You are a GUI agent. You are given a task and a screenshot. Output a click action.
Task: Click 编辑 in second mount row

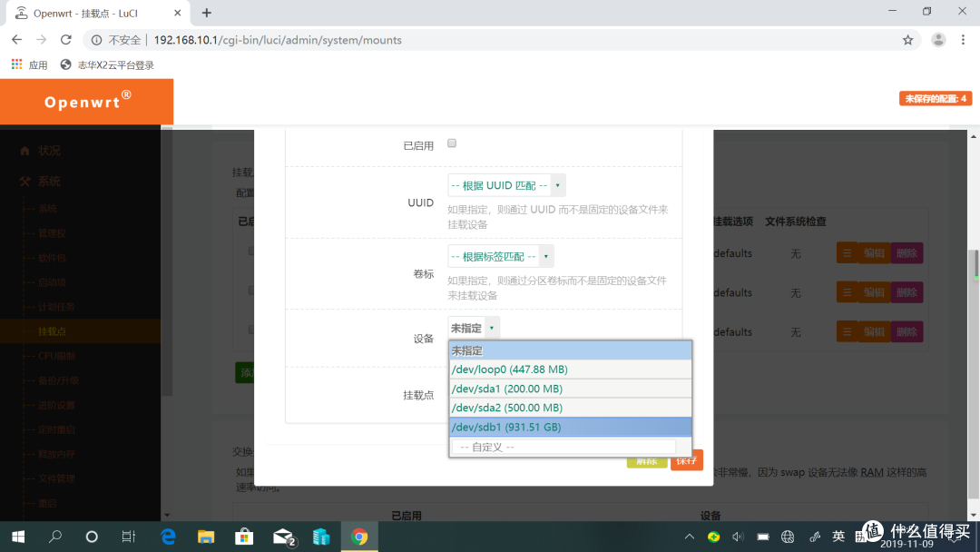[874, 292]
